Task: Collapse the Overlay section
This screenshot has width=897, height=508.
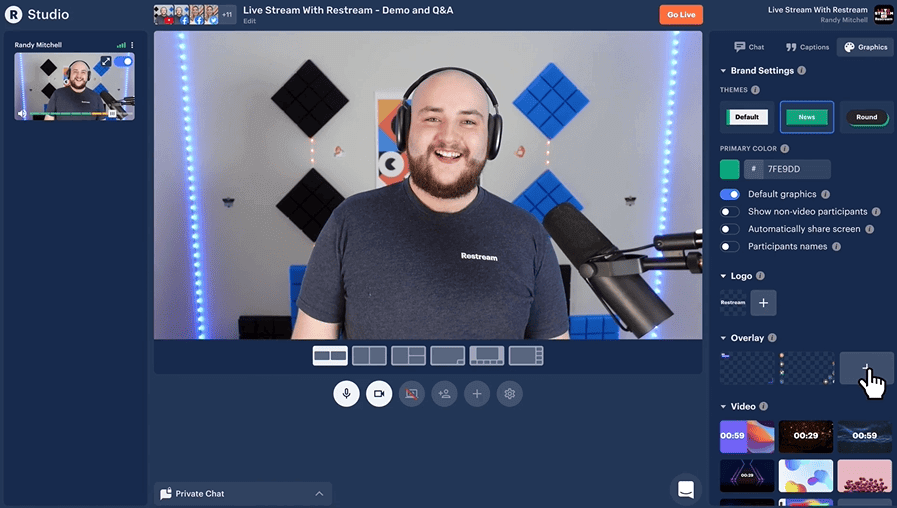Action: tap(723, 338)
